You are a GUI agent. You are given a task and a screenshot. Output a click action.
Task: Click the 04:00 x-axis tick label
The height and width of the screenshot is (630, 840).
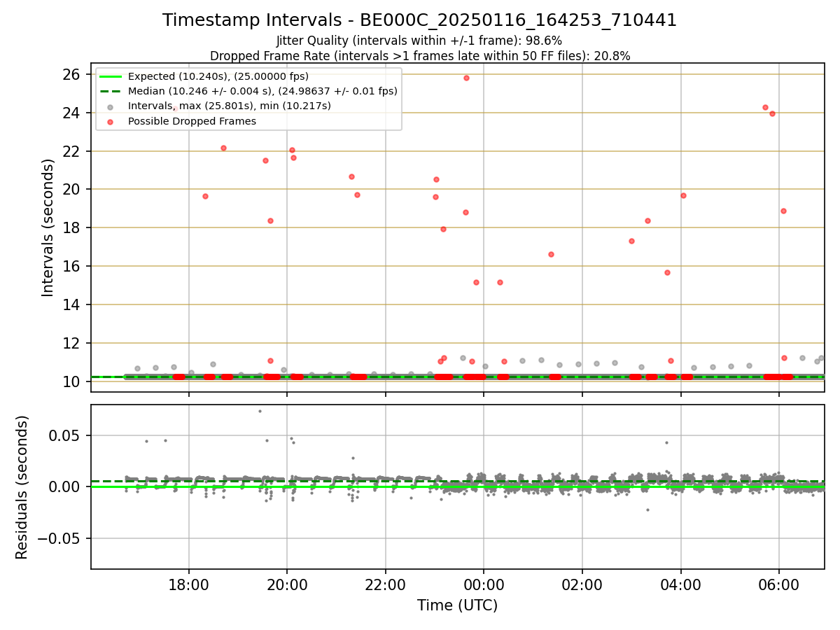click(681, 584)
